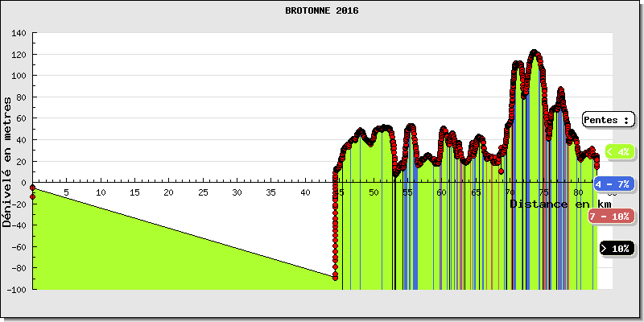The width and height of the screenshot is (644, 322).
Task: Click the 25 km tick on the distance axis
Action: (x=203, y=192)
